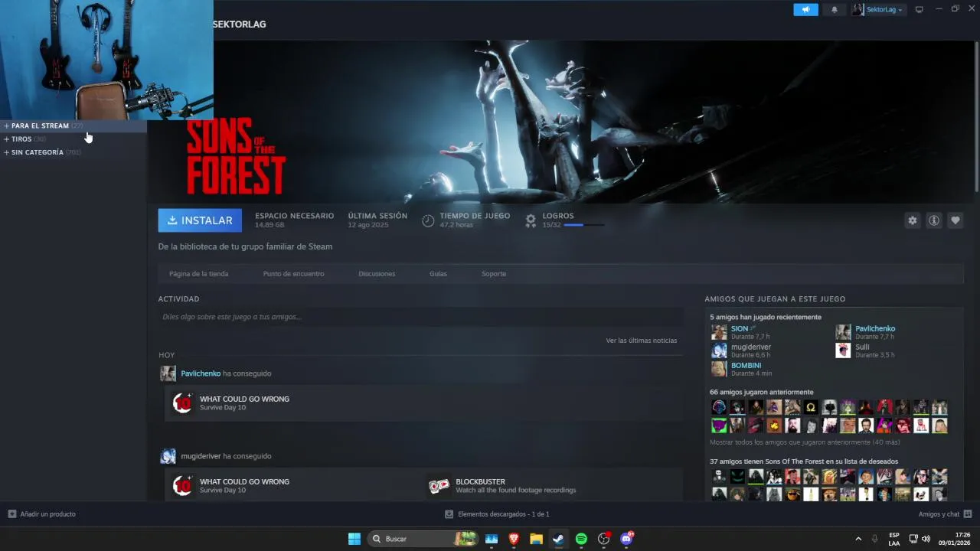The height and width of the screenshot is (551, 980).
Task: Open friend Pavlichenko in friends panel
Action: (x=875, y=328)
